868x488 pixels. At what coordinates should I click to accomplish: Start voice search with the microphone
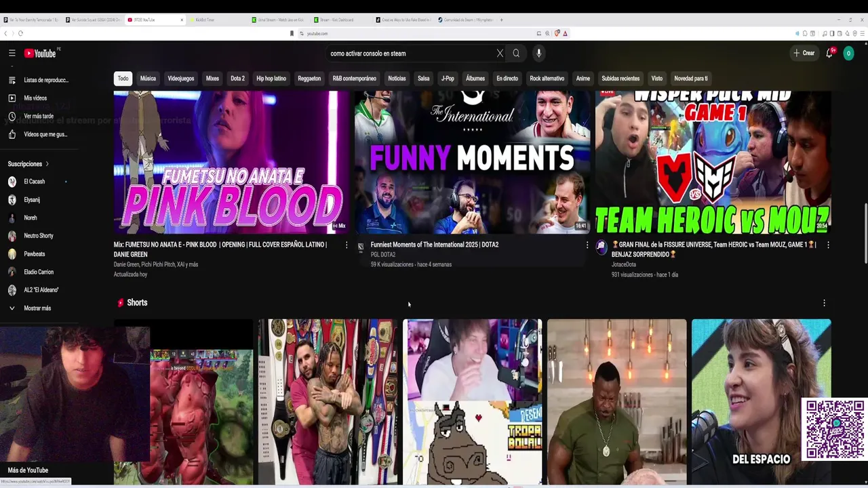click(x=538, y=53)
